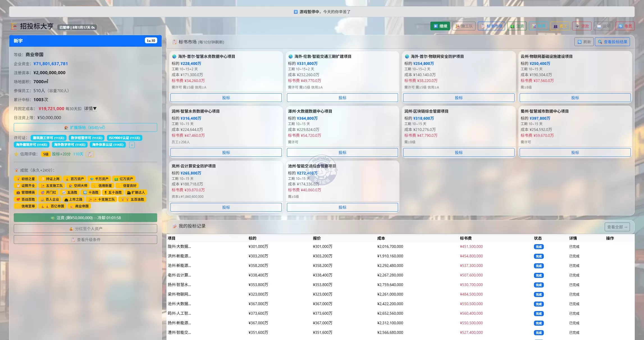The width and height of the screenshot is (644, 340).
Task: Click the 洪州·新能源... bid record row
Action: (400, 256)
